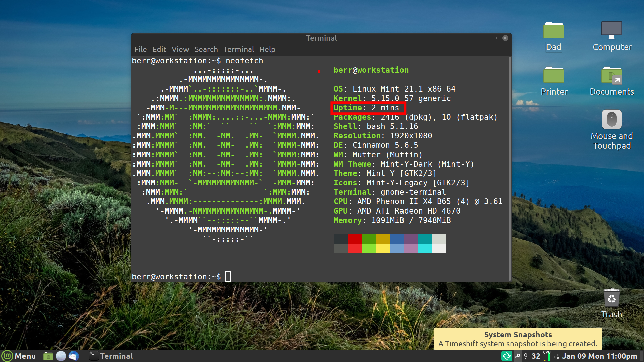Open the Search menu in Terminal
The width and height of the screenshot is (644, 362).
click(206, 49)
